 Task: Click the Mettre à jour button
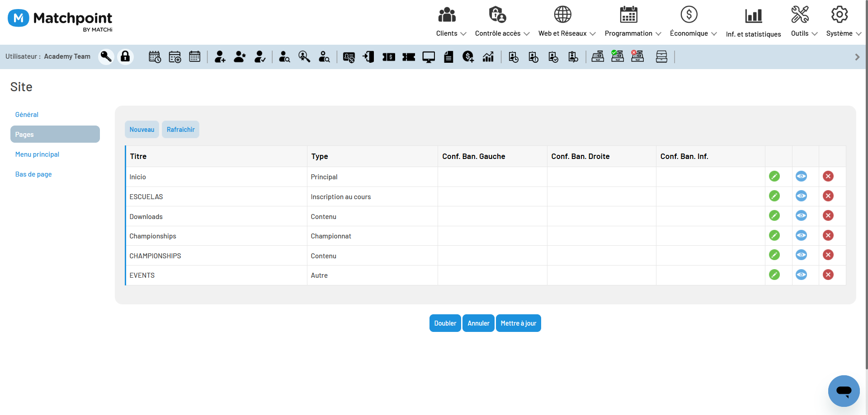[x=519, y=323]
